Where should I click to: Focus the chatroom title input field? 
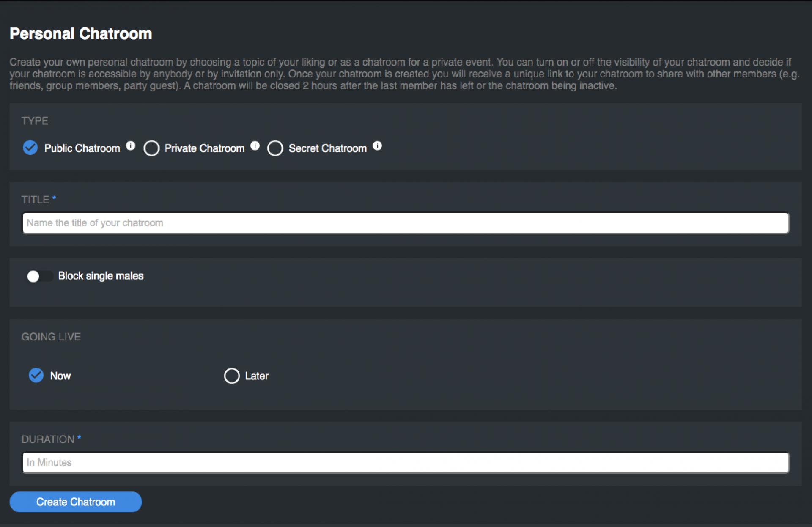click(x=405, y=223)
